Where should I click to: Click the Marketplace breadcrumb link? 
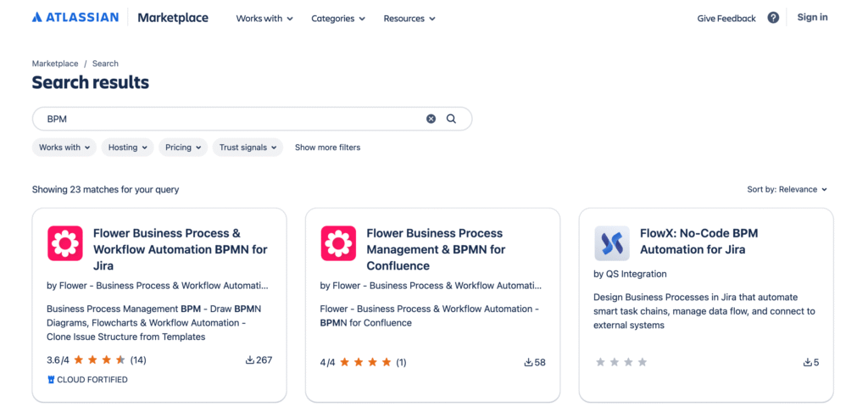click(x=55, y=64)
